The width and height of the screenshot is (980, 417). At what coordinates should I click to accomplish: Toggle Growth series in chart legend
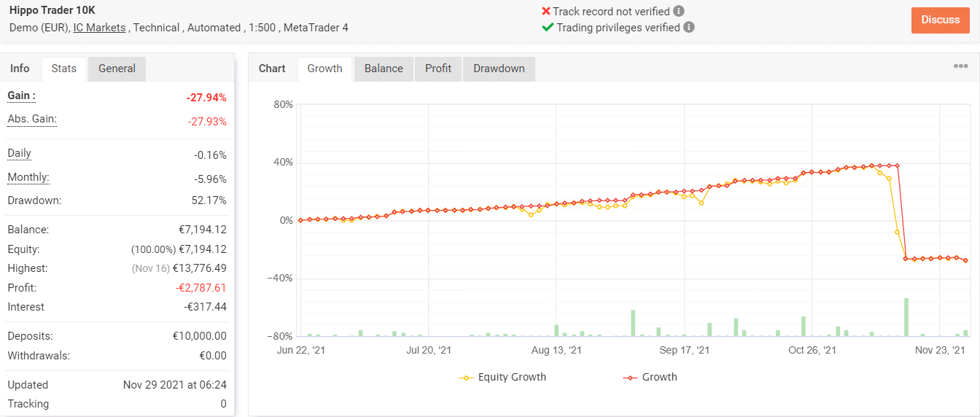coord(650,377)
